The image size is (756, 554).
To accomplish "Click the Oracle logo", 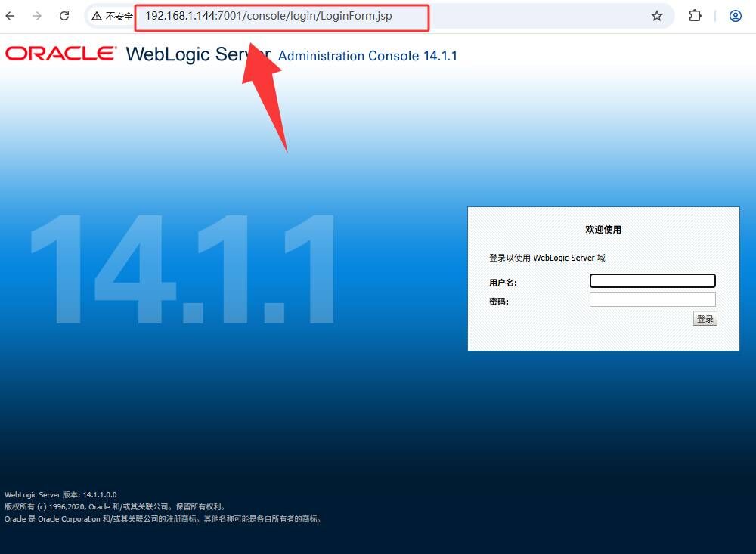I will coord(60,54).
